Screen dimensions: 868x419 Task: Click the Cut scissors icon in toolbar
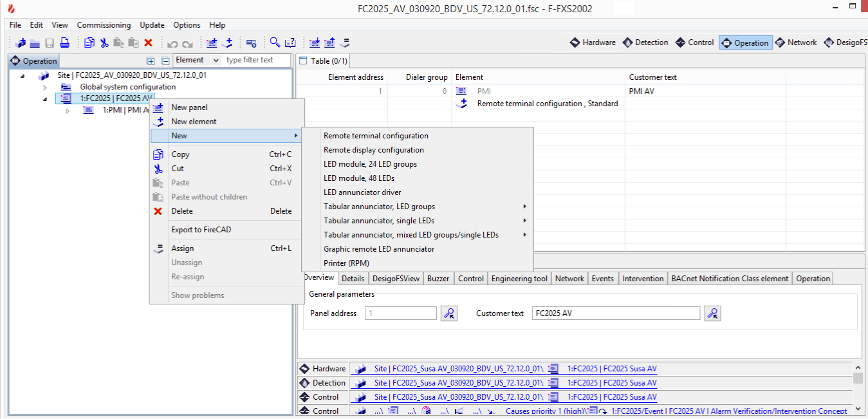[x=104, y=43]
